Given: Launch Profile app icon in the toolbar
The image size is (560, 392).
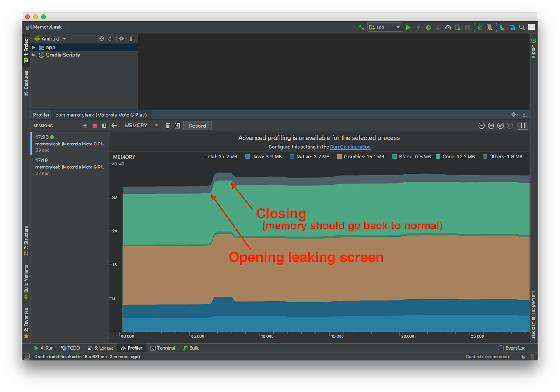Looking at the screenshot, I should [448, 27].
